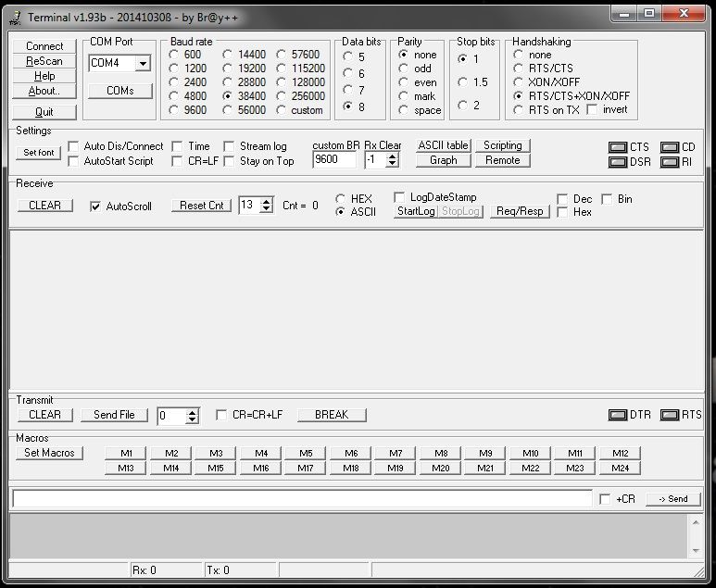This screenshot has width=716, height=588.
Task: Open the Remote button
Action: click(503, 160)
